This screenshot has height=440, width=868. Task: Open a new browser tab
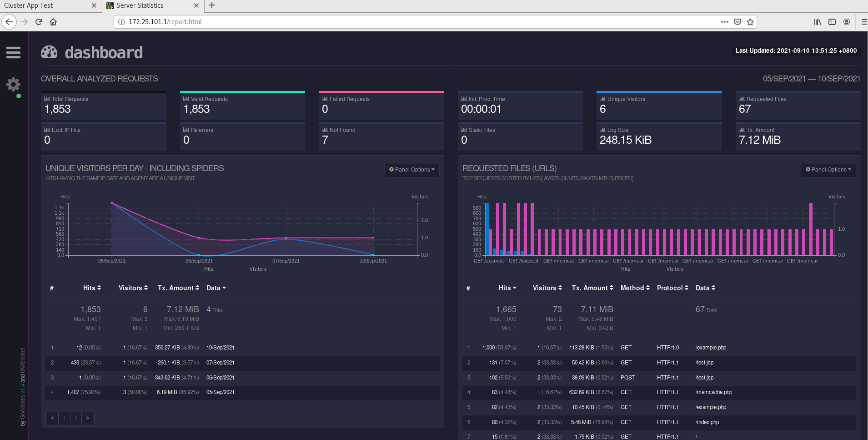tap(212, 5)
